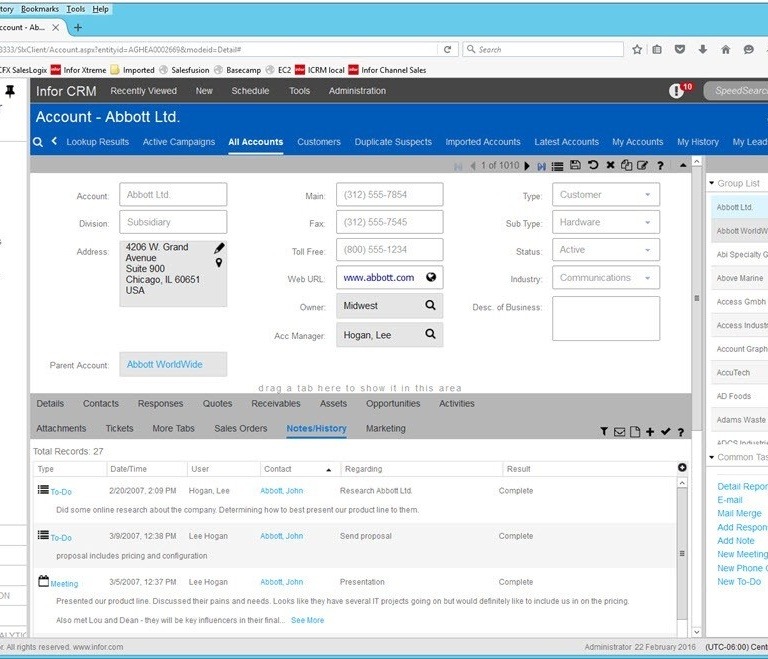This screenshot has height=659, width=768.
Task: Switch to the Contacts tab
Action: pyautogui.click(x=101, y=403)
